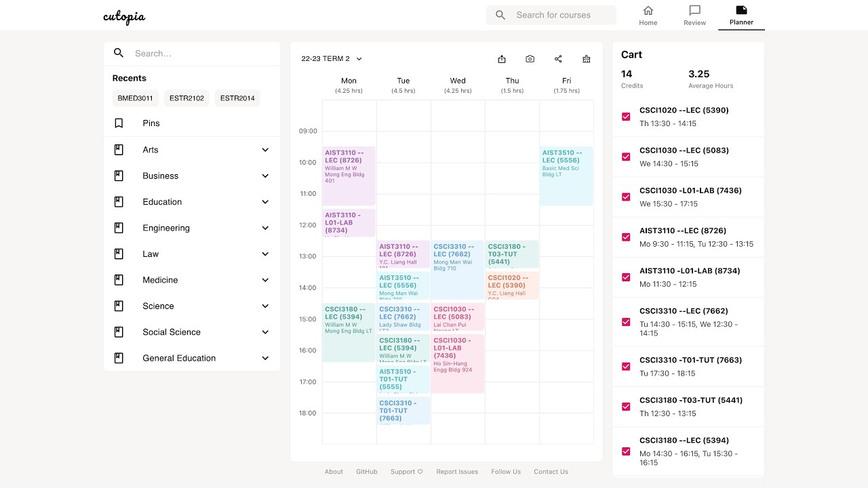The image size is (868, 488).
Task: Open the 22-23 TERM 2 dropdown
Action: coord(331,59)
